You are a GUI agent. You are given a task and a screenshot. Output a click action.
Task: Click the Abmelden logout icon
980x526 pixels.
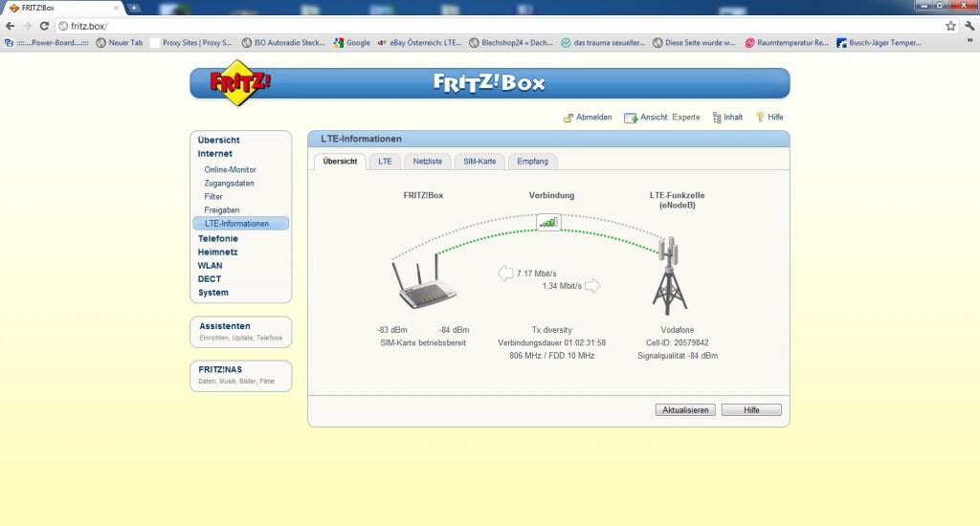(568, 118)
